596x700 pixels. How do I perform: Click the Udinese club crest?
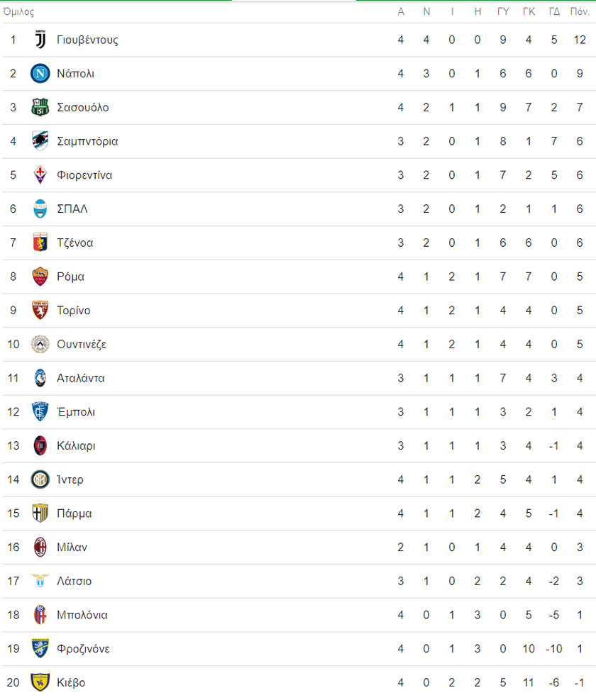coord(40,344)
